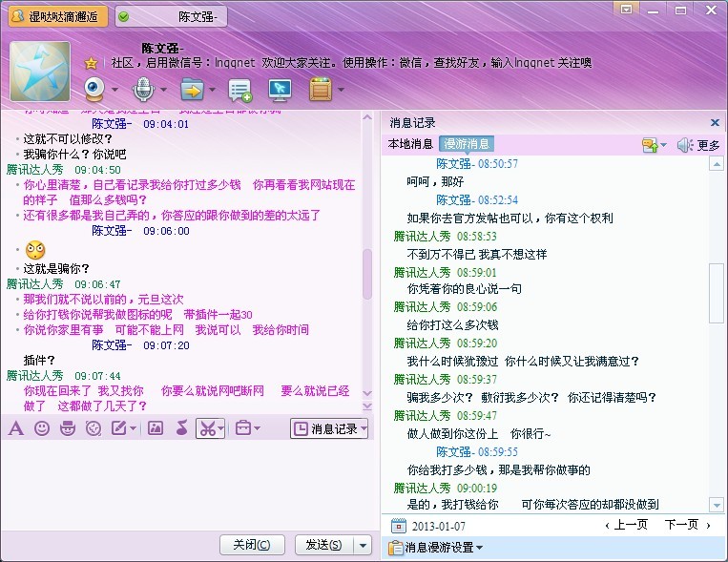Start a video call with the webcam icon

tap(94, 89)
